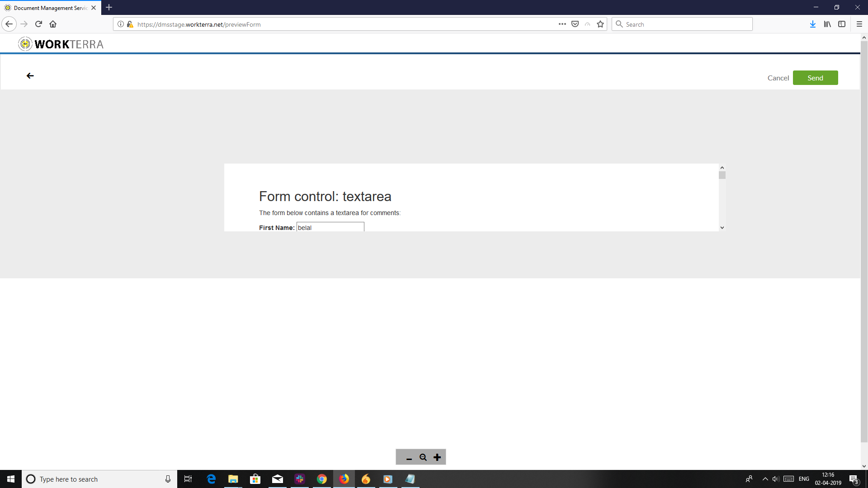This screenshot has height=488, width=868.
Task: Open the Firefox hamburger menu
Action: pos(859,24)
